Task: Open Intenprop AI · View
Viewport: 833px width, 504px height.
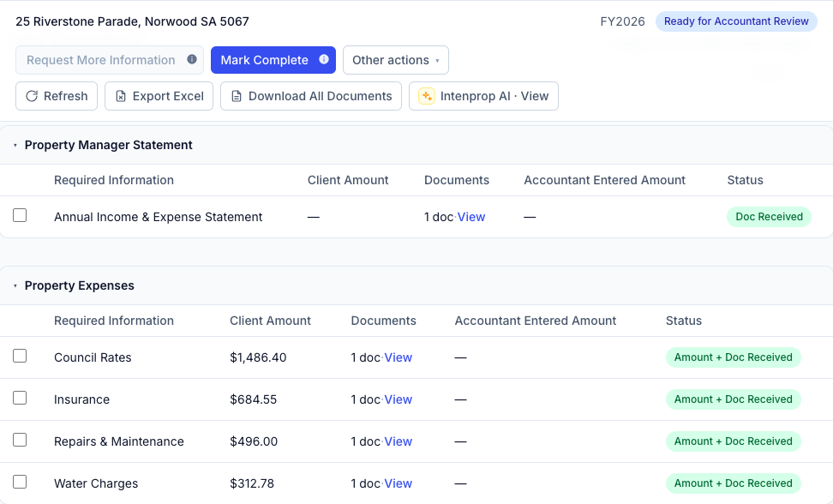Action: tap(483, 96)
